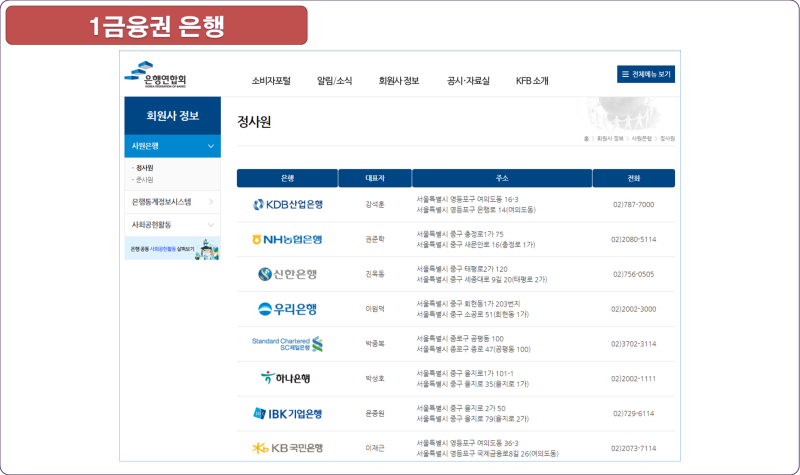Click 회원사 정보 in the breadcrumb
800x475 pixels.
click(x=610, y=139)
